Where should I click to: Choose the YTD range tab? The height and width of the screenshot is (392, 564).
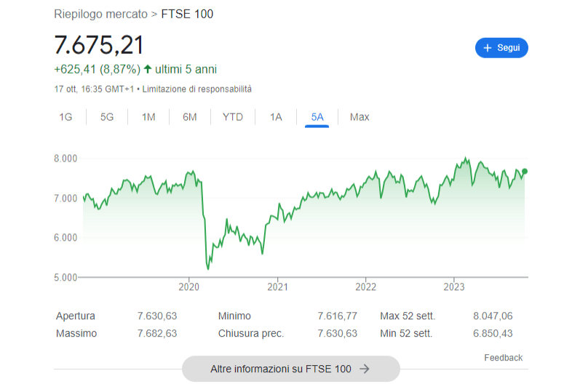[233, 116]
